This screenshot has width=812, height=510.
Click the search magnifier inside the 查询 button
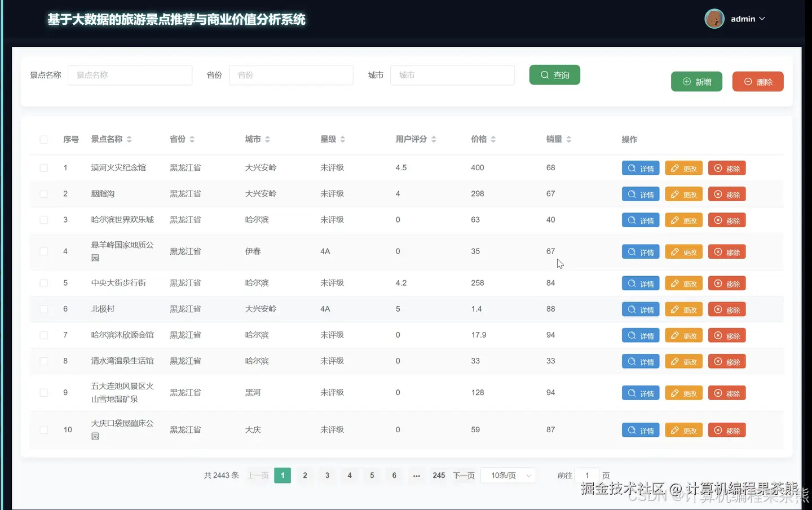[x=544, y=74]
